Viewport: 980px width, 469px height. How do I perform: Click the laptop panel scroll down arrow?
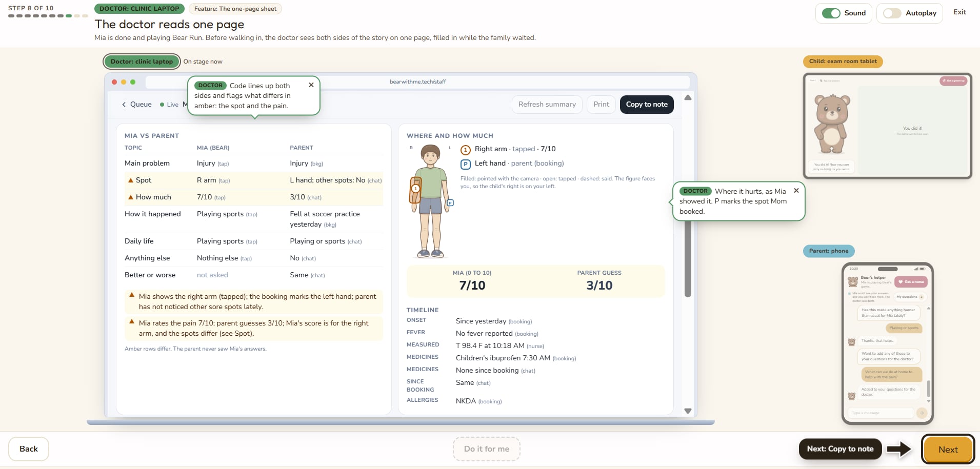[688, 411]
